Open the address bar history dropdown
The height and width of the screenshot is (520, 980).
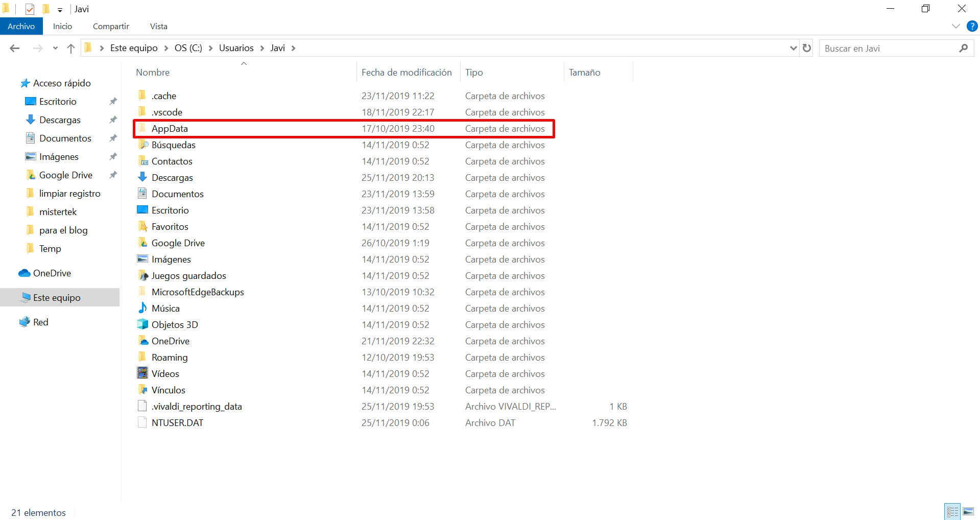pos(793,48)
